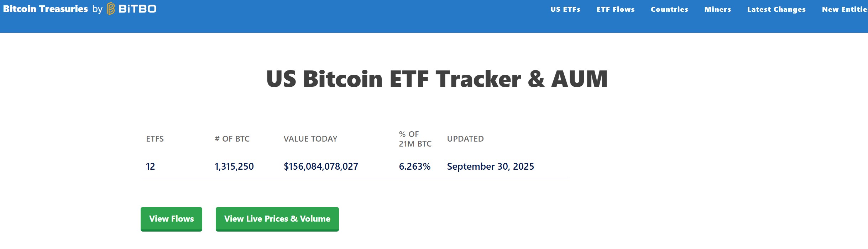Image resolution: width=868 pixels, height=249 pixels.
Task: Select US ETFs in the navigation bar
Action: tap(565, 10)
